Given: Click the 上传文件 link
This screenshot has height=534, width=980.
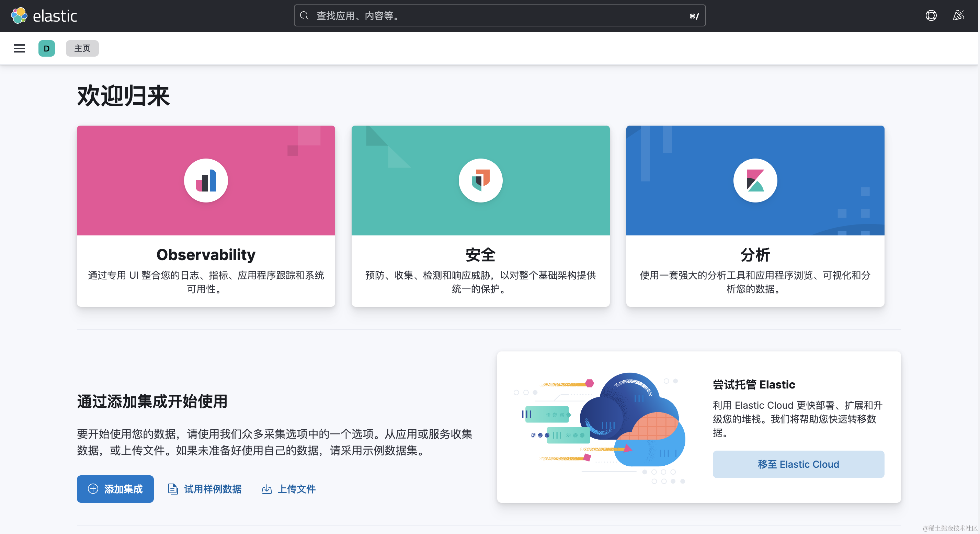Looking at the screenshot, I should (x=289, y=489).
